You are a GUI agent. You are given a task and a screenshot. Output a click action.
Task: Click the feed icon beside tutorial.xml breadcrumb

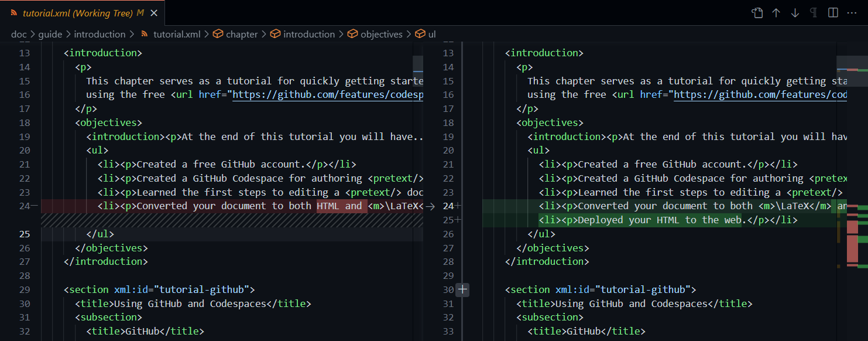(x=143, y=34)
